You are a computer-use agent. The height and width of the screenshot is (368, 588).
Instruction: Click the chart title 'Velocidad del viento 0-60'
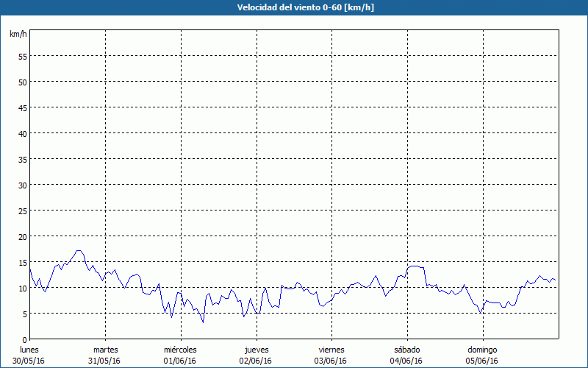(x=293, y=7)
